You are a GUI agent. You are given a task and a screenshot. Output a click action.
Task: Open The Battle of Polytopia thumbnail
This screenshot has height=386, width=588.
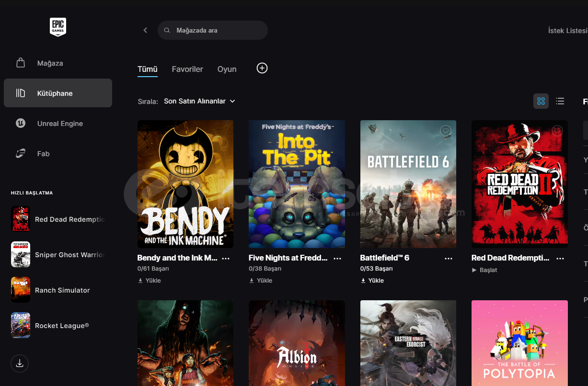pyautogui.click(x=519, y=342)
